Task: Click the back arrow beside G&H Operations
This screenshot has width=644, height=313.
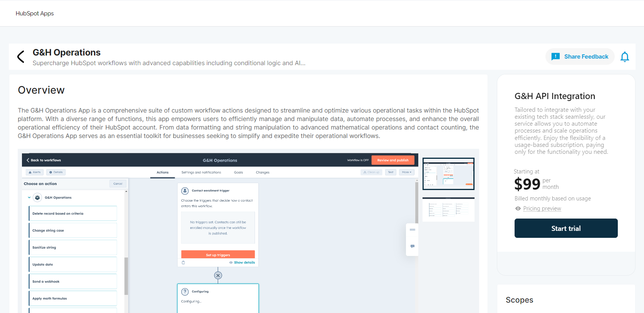Action: pos(21,57)
